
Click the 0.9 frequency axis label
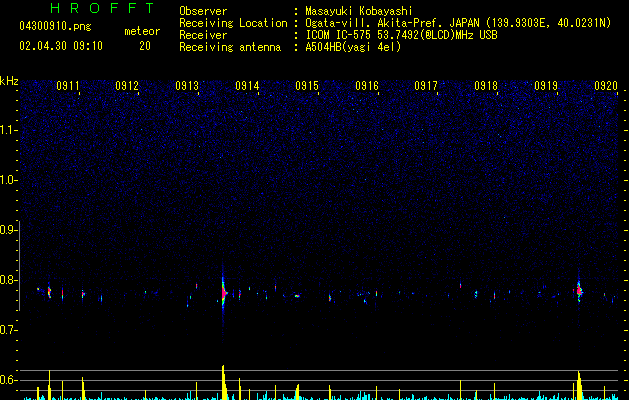[x=9, y=230]
